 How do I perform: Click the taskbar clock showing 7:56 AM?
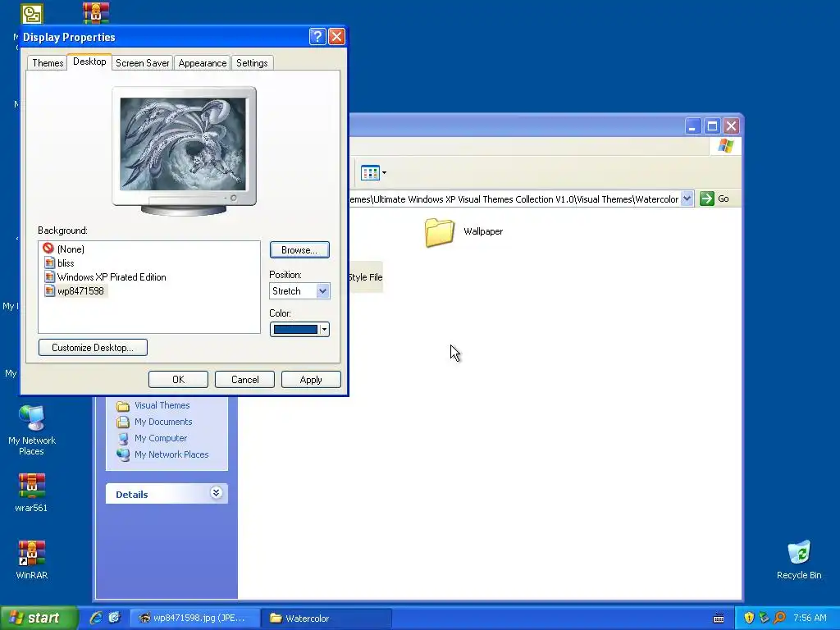(x=810, y=618)
